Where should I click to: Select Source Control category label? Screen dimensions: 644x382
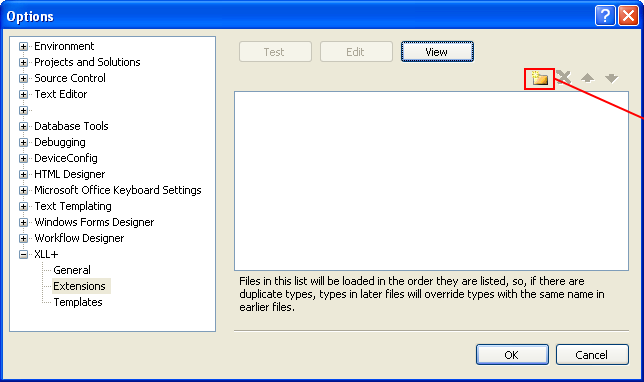coord(70,78)
